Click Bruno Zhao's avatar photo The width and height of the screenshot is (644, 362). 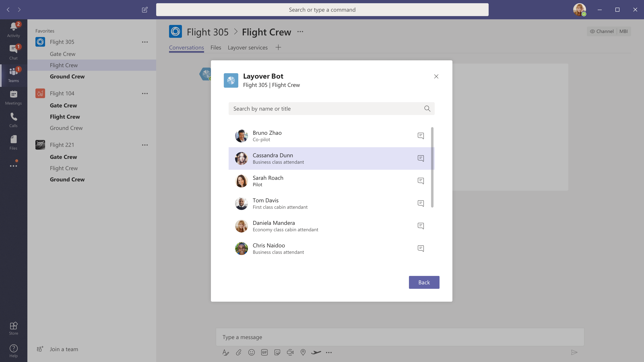(x=241, y=136)
